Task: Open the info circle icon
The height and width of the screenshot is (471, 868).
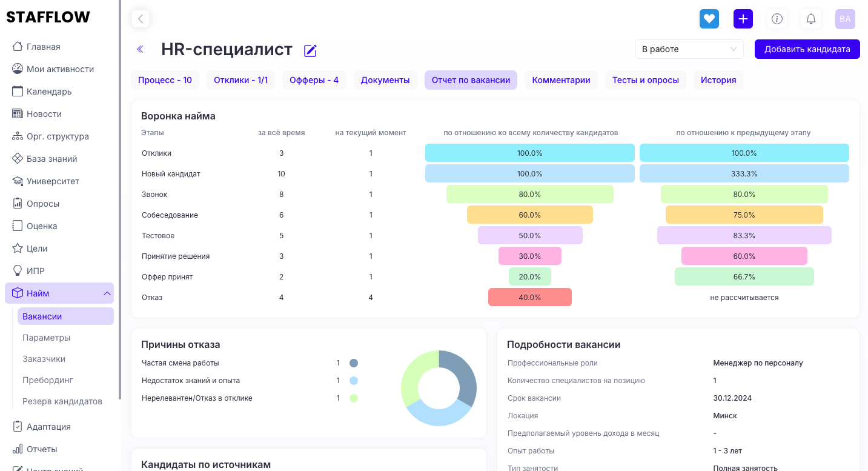Action: click(x=777, y=19)
